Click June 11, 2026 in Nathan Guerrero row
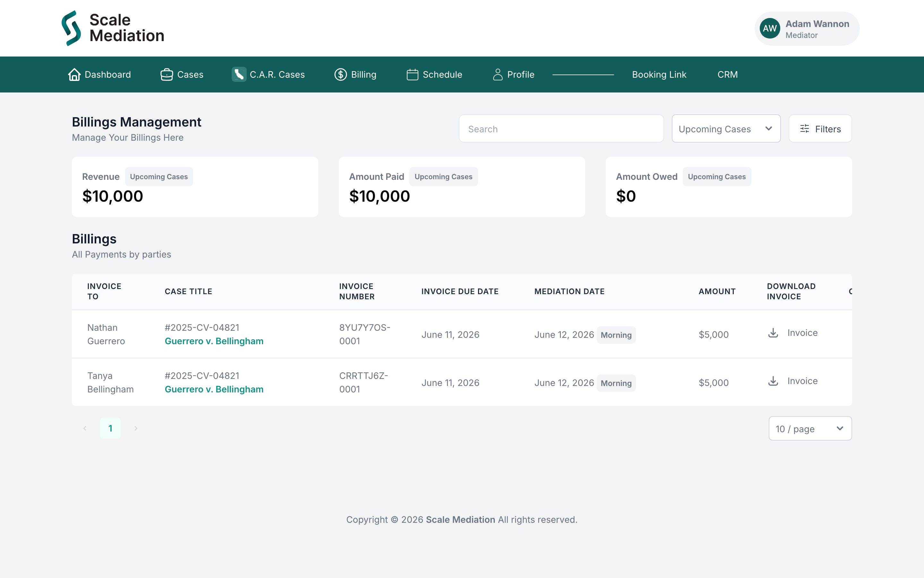The width and height of the screenshot is (924, 578). point(450,335)
